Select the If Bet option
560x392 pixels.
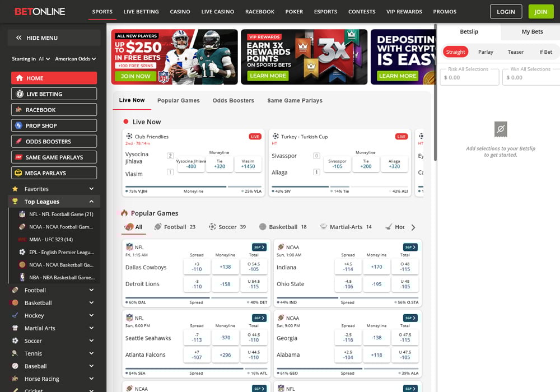[546, 51]
